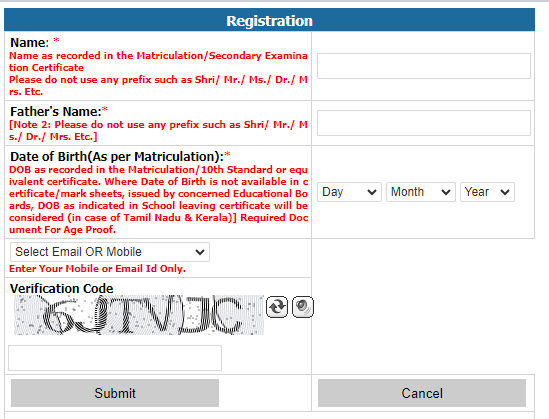Expand the Select Email OR Mobile dropdown
The width and height of the screenshot is (549, 419).
pyautogui.click(x=110, y=252)
